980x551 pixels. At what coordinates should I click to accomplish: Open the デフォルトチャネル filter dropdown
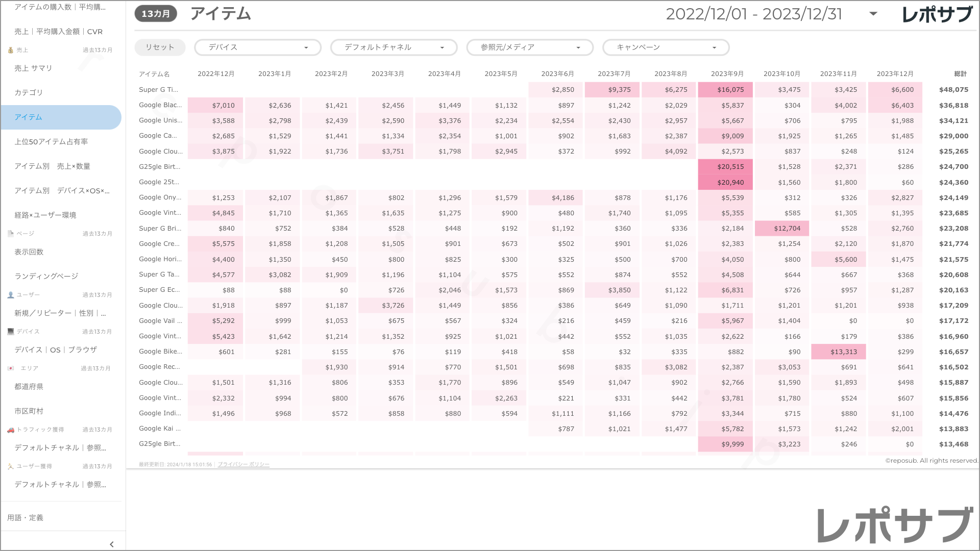pos(394,47)
